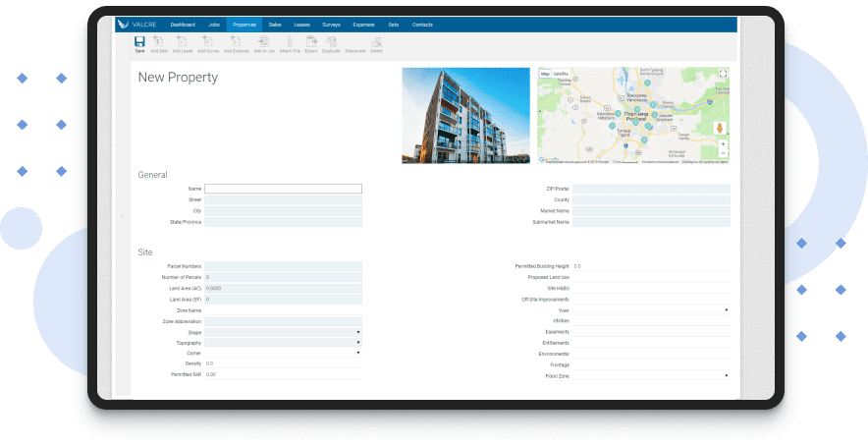Open the Sets tab
This screenshot has width=868, height=446.
point(394,25)
